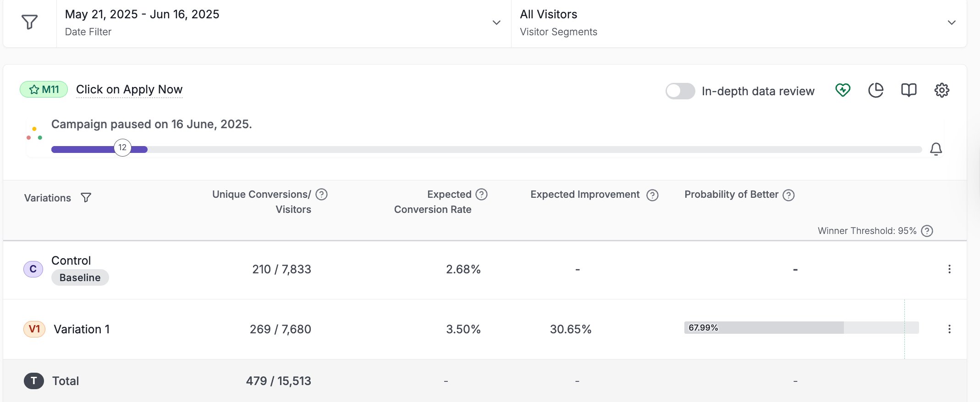Screen dimensions: 980x402
Task: Click the filter funnel icon at top left
Action: click(x=30, y=22)
